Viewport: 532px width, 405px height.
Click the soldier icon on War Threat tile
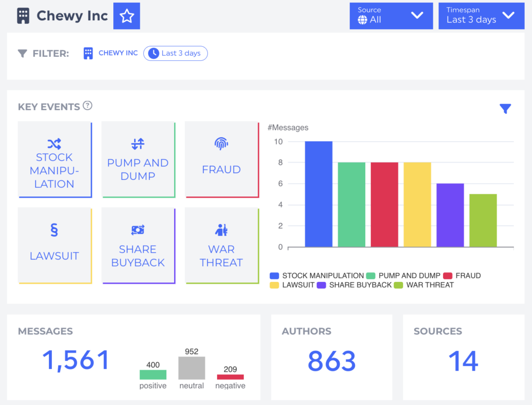pyautogui.click(x=221, y=230)
